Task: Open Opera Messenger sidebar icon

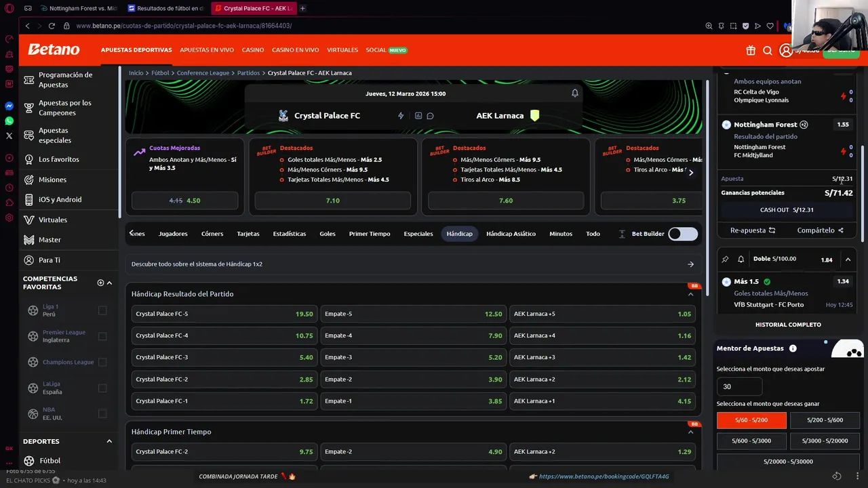Action: pos(9,106)
